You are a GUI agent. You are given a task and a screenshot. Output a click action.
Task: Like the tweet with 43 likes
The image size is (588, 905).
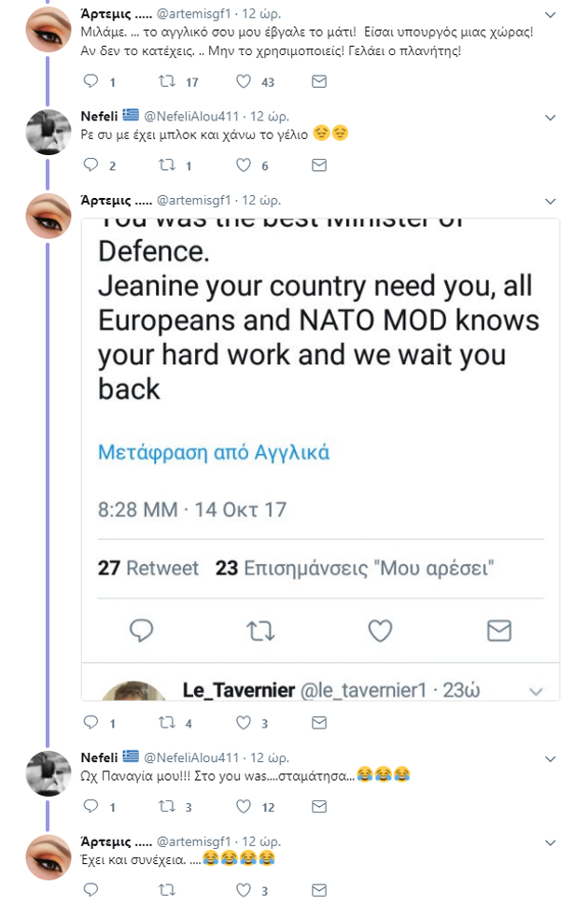click(244, 82)
